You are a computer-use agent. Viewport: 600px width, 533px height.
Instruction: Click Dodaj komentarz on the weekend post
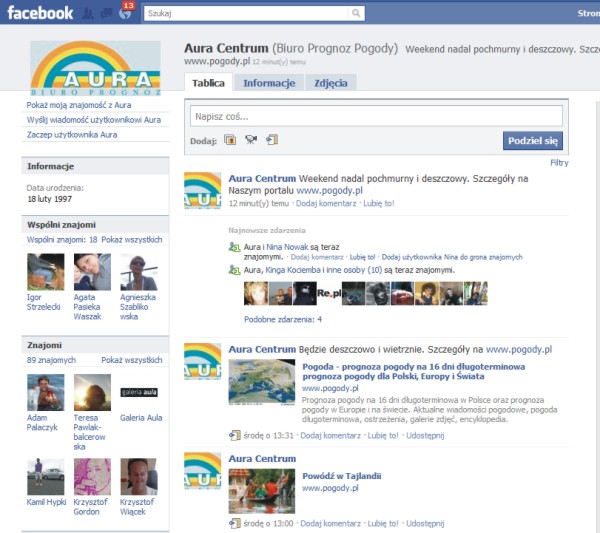click(326, 204)
